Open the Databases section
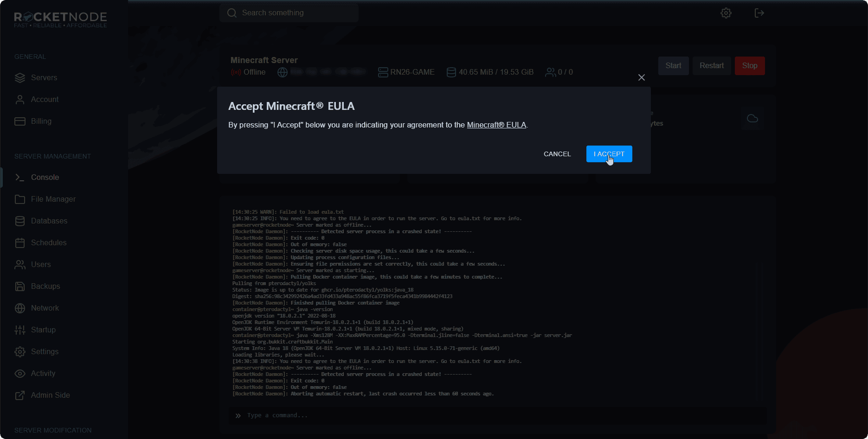 tap(49, 221)
